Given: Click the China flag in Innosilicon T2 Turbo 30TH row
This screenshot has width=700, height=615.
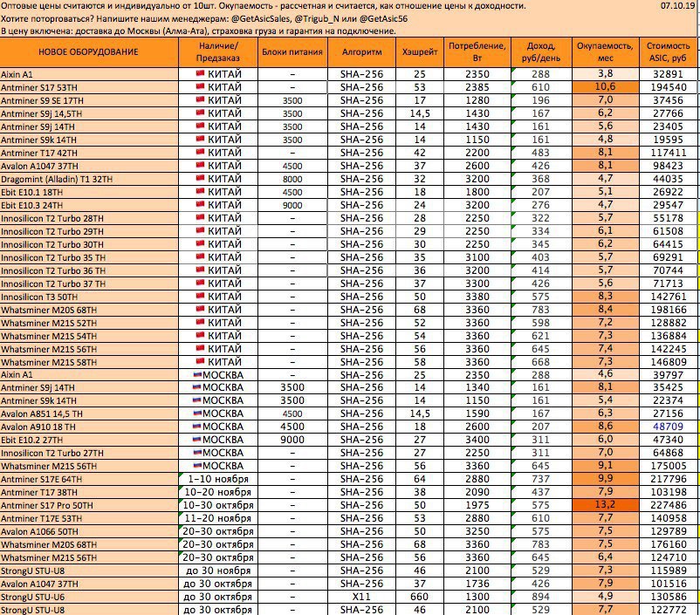Looking at the screenshot, I should coord(201,243).
